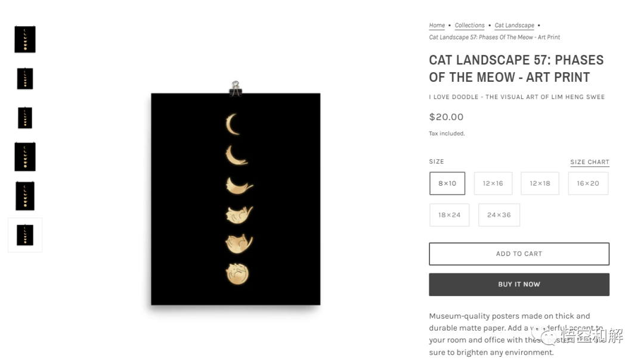
Task: Select the third product thumbnail
Action: pos(25,118)
